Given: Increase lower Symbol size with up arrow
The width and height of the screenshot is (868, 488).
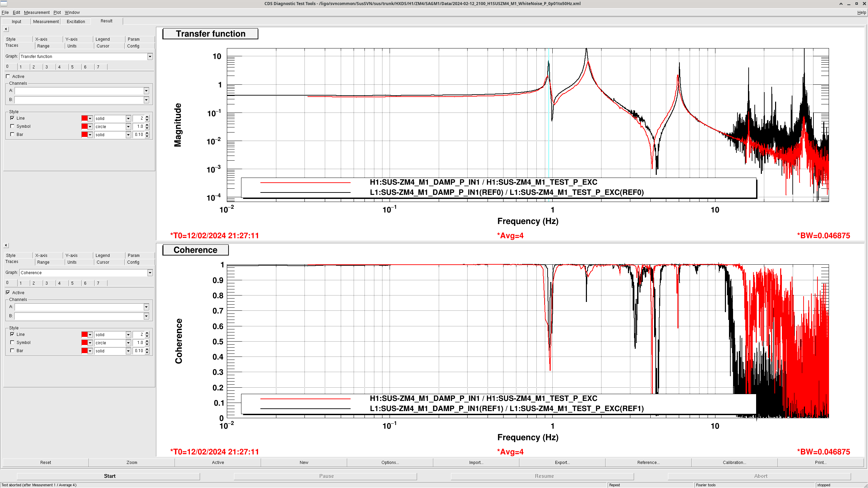Looking at the screenshot, I should 147,341.
